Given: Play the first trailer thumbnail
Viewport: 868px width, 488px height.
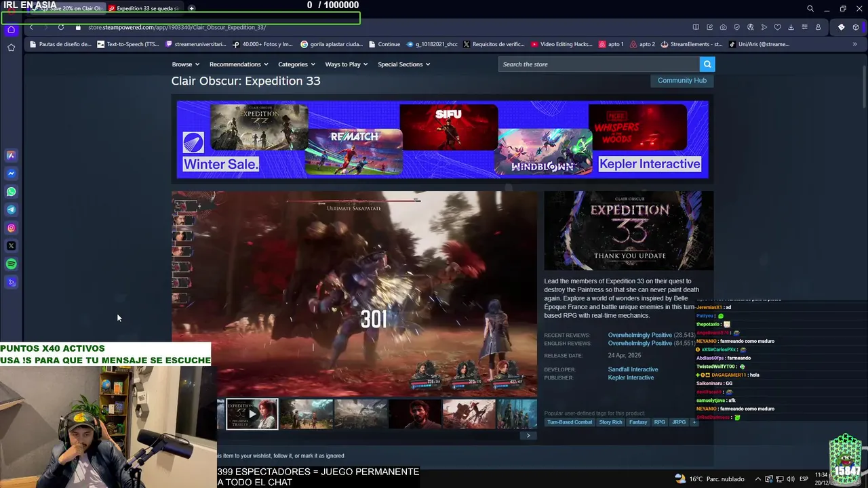Looking at the screenshot, I should (252, 414).
